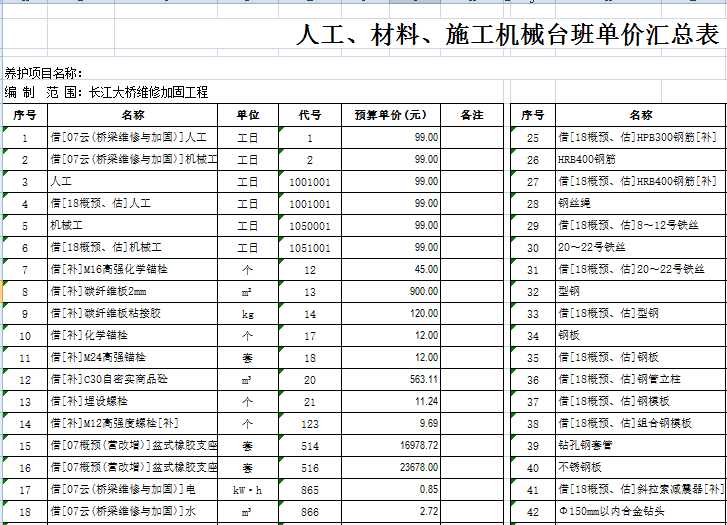Select the left table's 代号 header cell
727x525 pixels.
coord(310,115)
